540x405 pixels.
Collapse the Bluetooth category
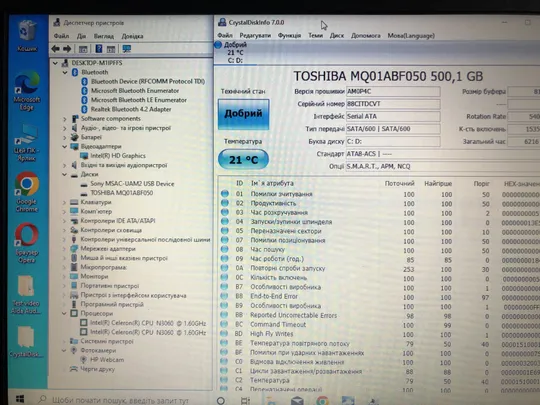click(65, 72)
